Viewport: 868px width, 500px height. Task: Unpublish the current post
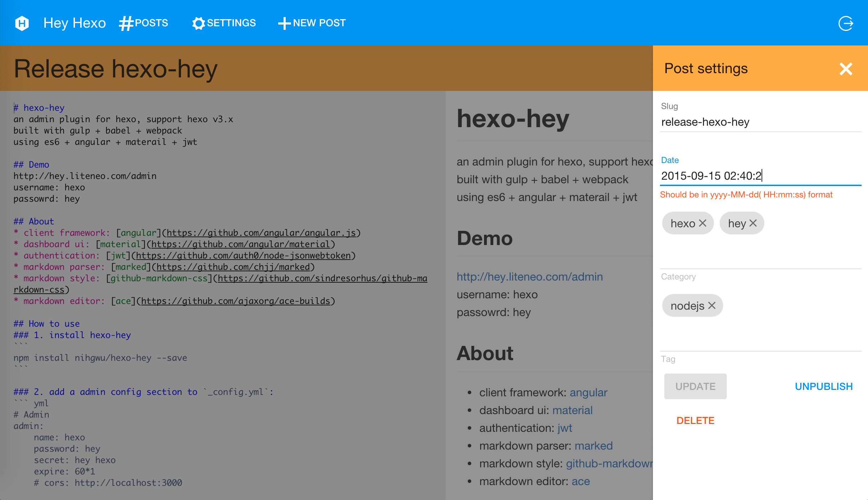click(824, 386)
